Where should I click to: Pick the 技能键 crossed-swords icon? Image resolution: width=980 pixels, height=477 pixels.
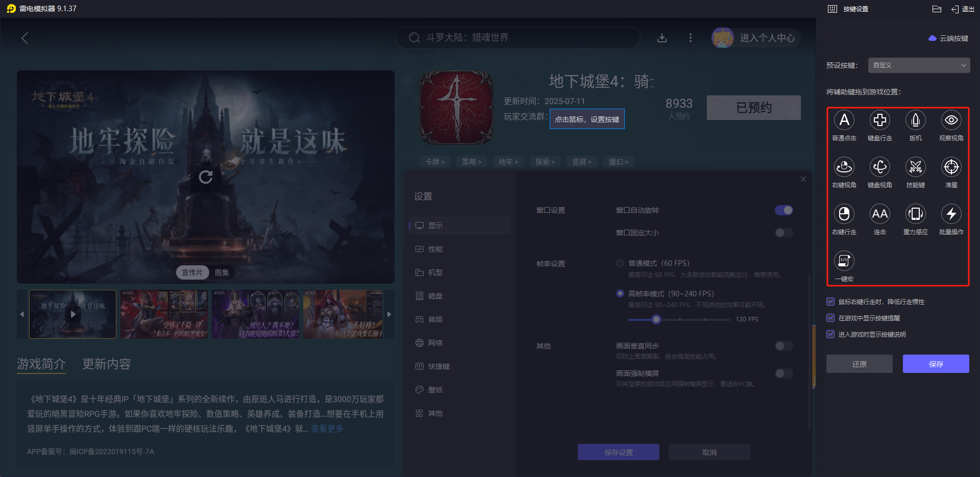[x=916, y=167]
